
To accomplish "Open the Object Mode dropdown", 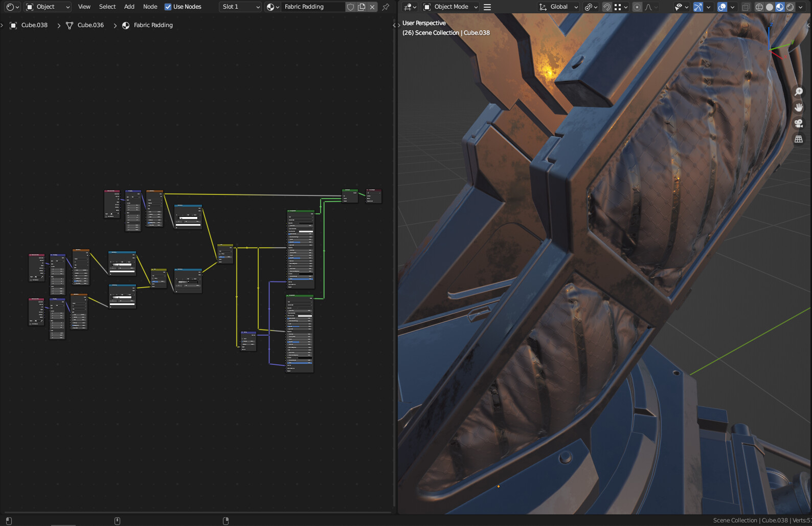I will tap(451, 7).
